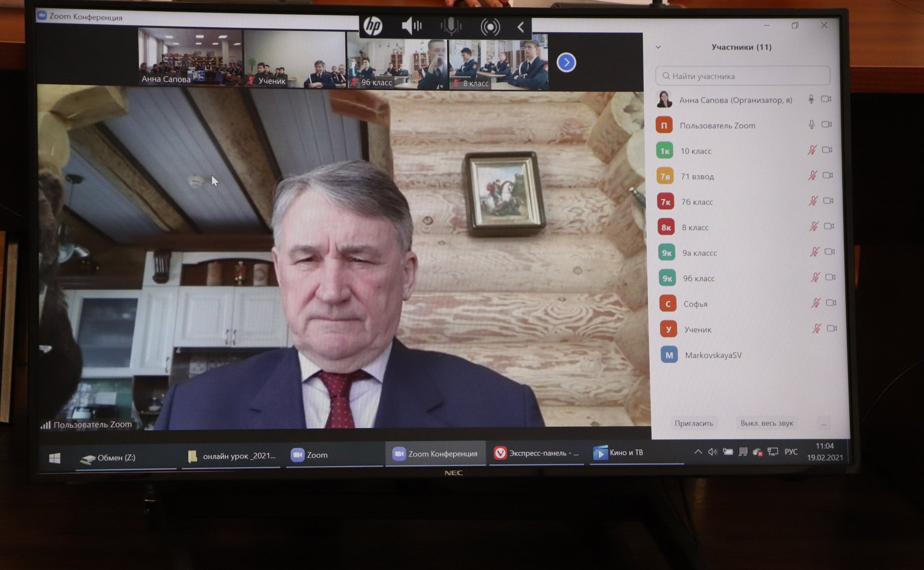Unmute microphone for 10 класс participant

point(812,150)
